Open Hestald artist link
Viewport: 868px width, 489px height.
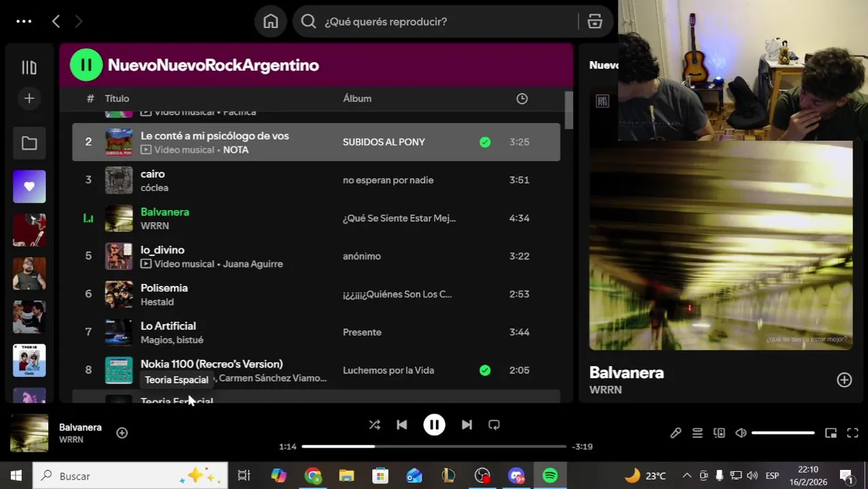[157, 302]
